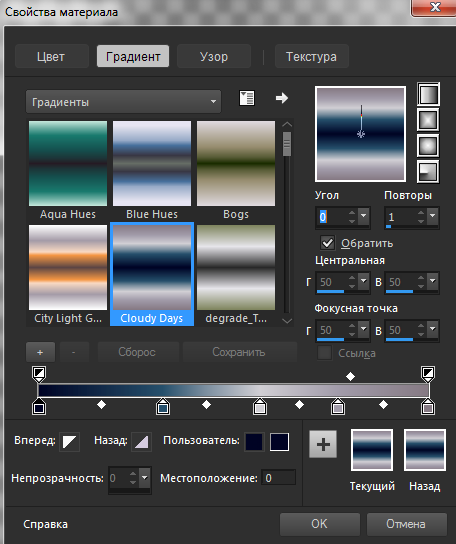Screen dimensions: 456x544
Task: Select the left transparency stop marker
Action: pyautogui.click(x=39, y=374)
